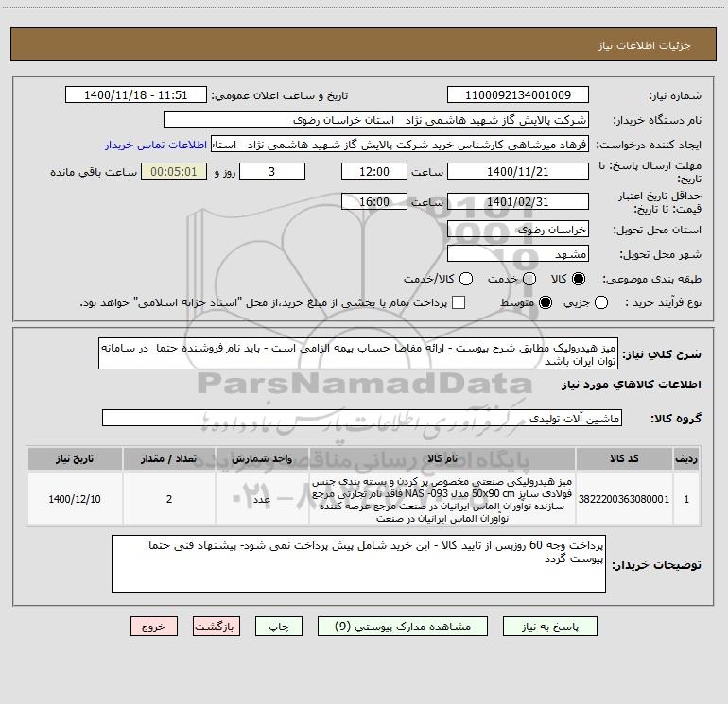This screenshot has height=704, width=728.
Task: Click the نام کالا column header
Action: click(x=442, y=458)
